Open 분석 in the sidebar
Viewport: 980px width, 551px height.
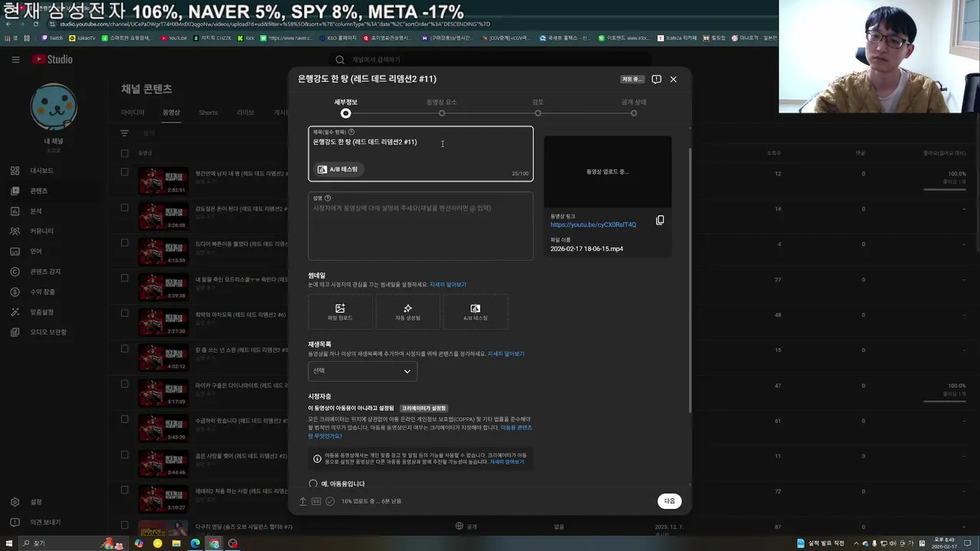pos(36,211)
